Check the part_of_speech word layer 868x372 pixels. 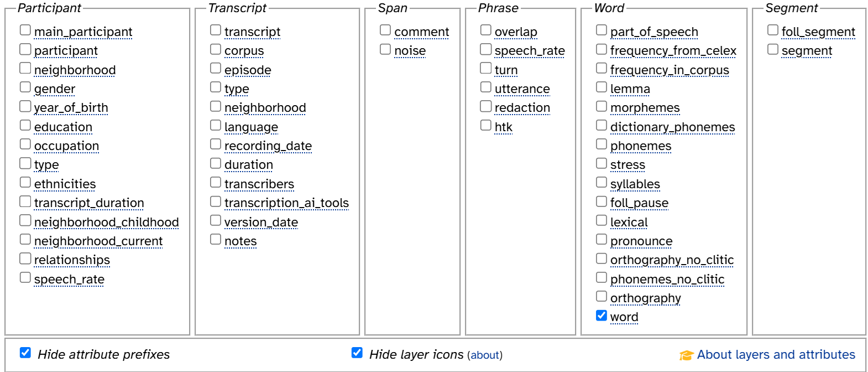(602, 30)
